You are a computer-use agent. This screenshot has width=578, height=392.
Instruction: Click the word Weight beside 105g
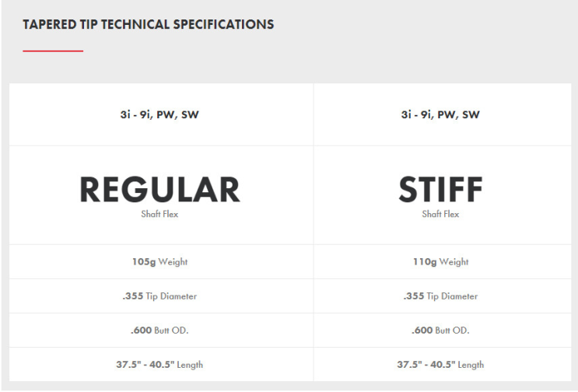173,262
